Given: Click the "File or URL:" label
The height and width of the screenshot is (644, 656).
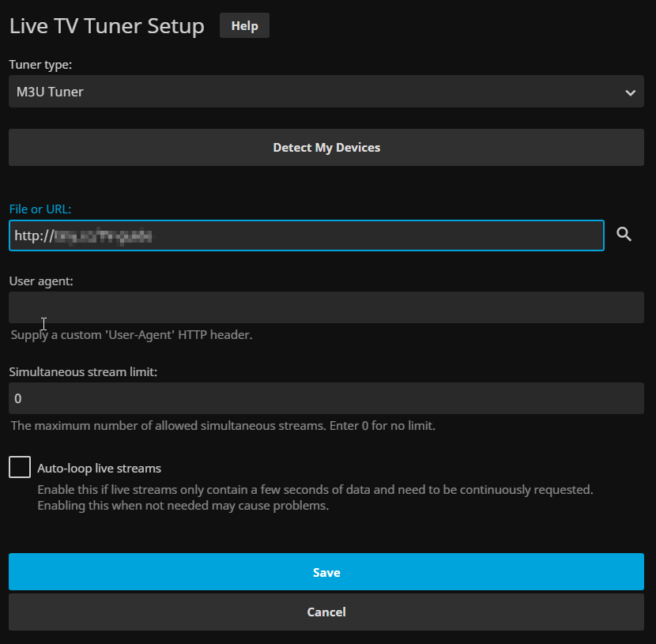Looking at the screenshot, I should tap(40, 209).
